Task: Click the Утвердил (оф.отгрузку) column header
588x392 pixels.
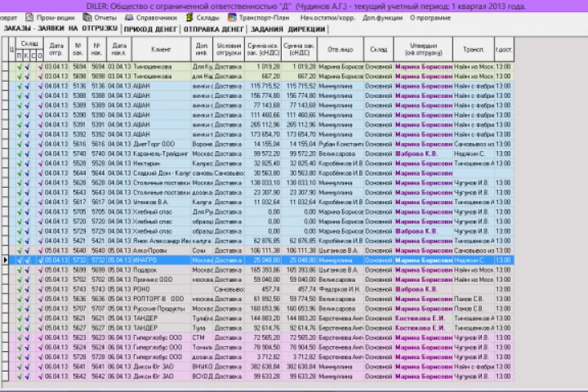Action: pyautogui.click(x=423, y=49)
